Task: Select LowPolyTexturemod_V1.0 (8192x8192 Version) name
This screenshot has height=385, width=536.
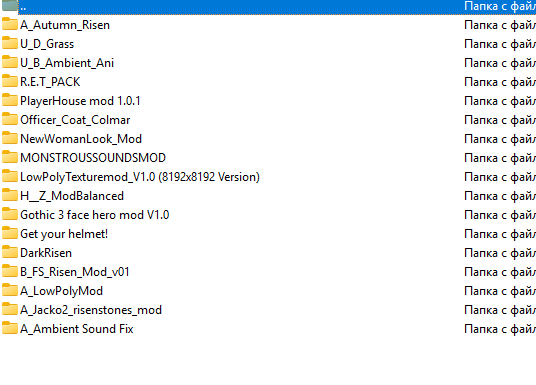Action: 140,177
